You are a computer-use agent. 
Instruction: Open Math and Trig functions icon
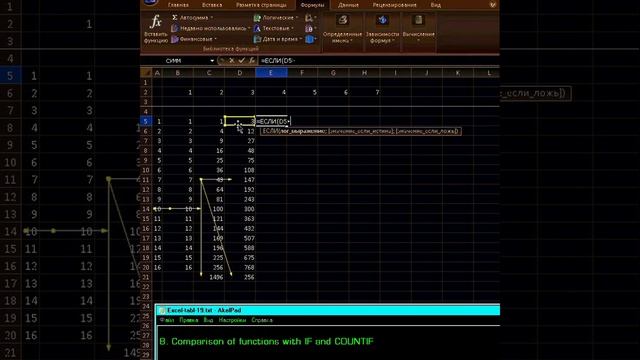pyautogui.click(x=309, y=29)
